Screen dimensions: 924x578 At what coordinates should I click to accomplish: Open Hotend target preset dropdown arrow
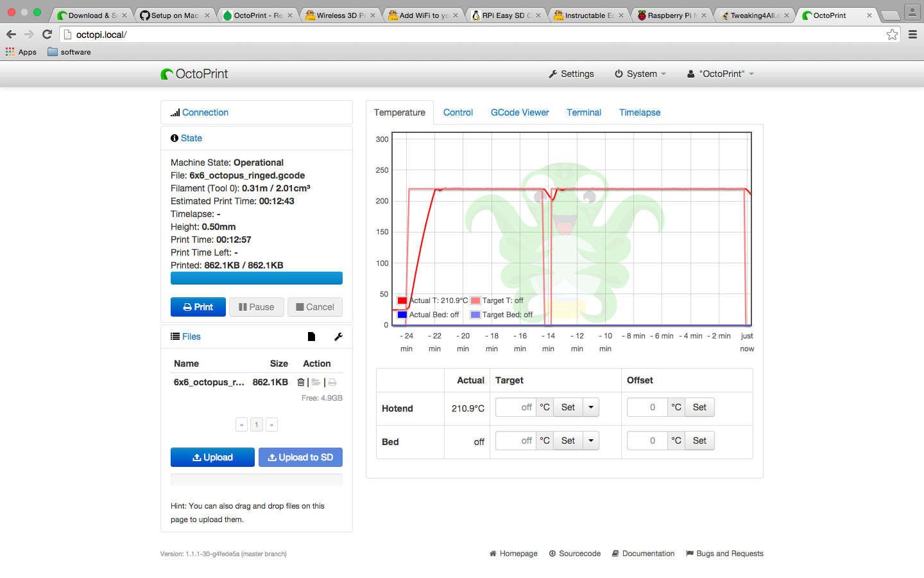point(591,407)
